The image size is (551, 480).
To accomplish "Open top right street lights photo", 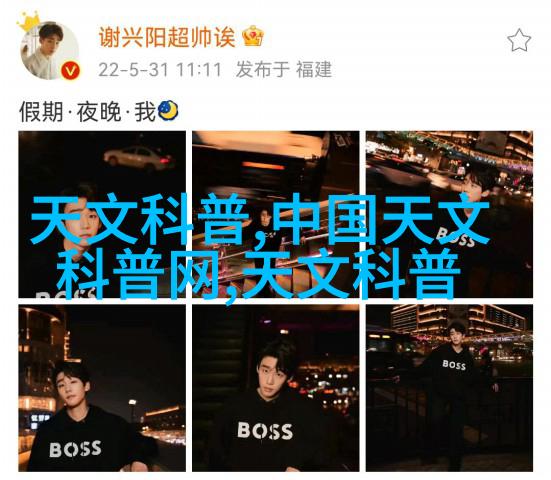I will [x=449, y=214].
